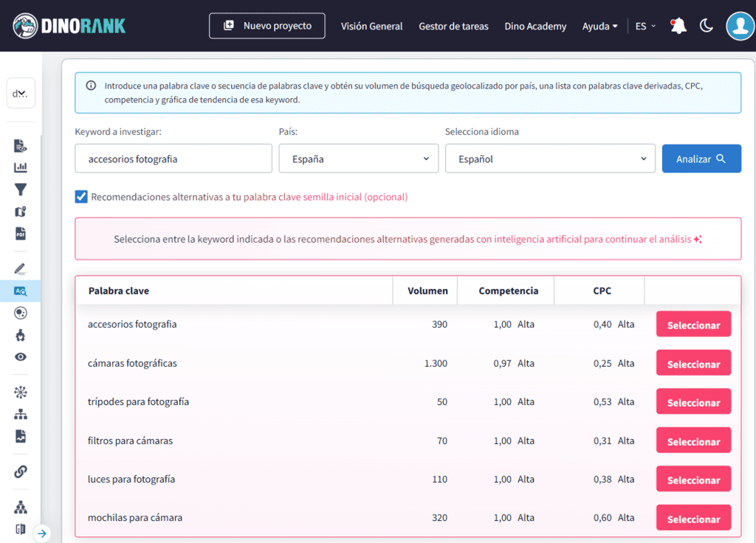Click the Analizar button
Screen dimensions: 756x543
point(701,158)
